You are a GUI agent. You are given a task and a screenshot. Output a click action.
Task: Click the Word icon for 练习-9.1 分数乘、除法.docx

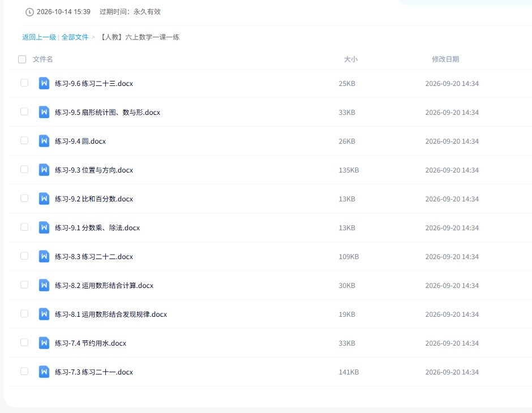44,227
